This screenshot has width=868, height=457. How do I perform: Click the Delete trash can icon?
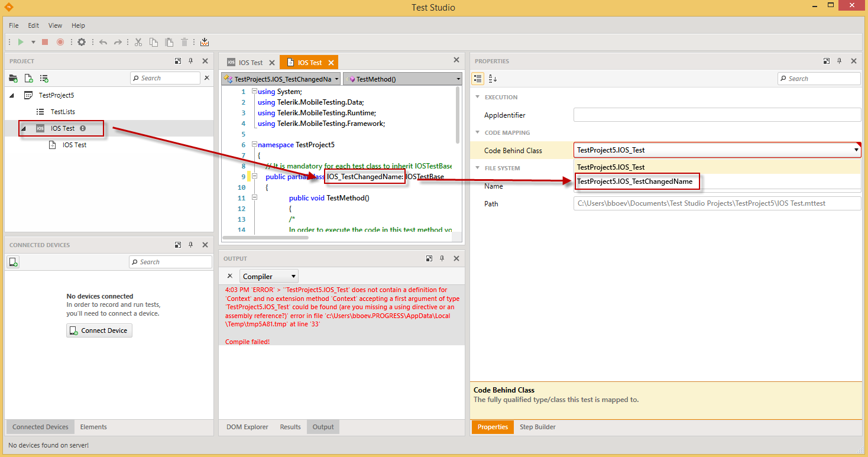pos(184,42)
